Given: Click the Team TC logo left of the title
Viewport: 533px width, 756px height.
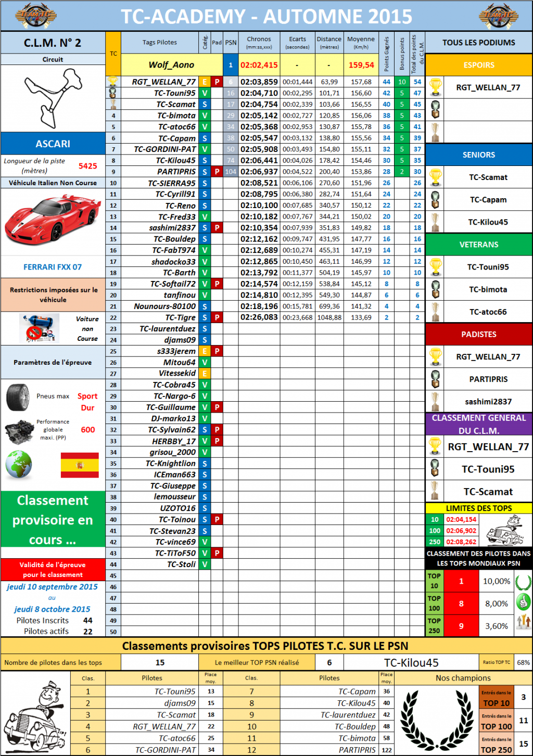Looking at the screenshot, I should click(35, 16).
